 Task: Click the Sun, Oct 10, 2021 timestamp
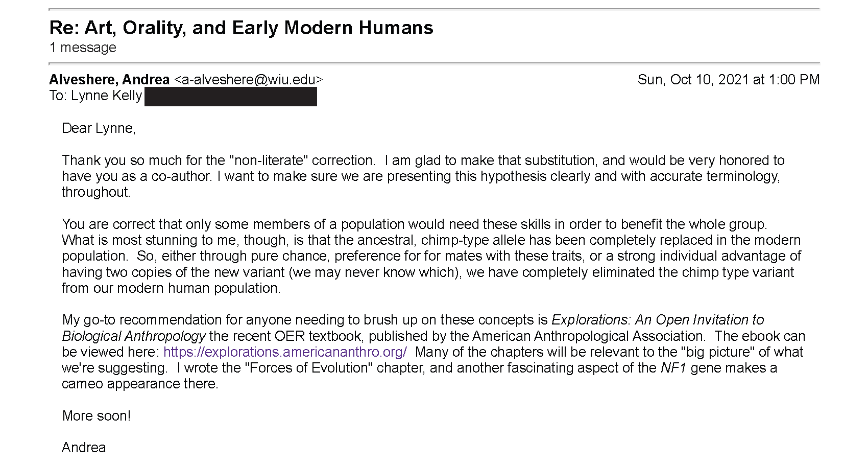point(729,80)
